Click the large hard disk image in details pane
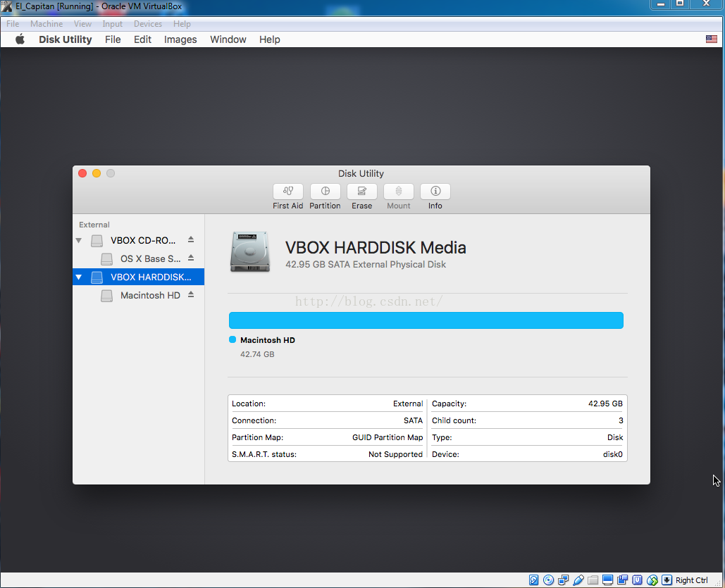 coord(249,251)
